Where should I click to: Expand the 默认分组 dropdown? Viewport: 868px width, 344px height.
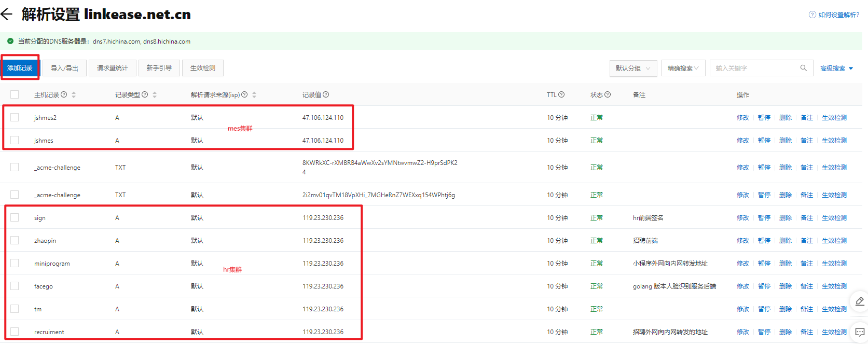(633, 68)
